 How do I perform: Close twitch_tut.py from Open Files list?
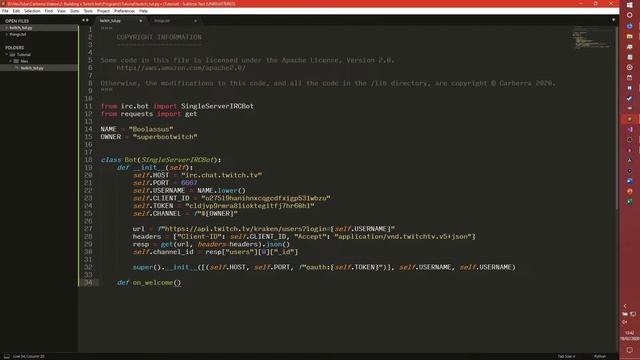coord(6,28)
